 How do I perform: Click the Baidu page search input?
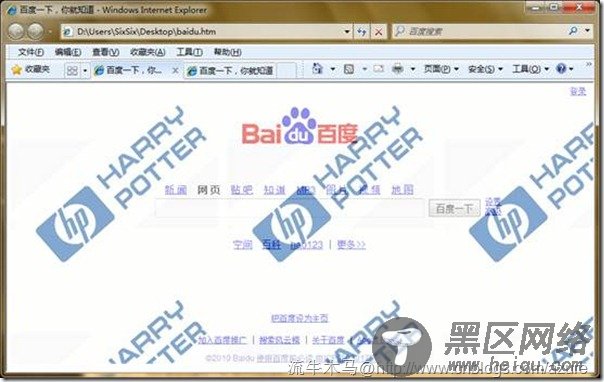pos(290,208)
